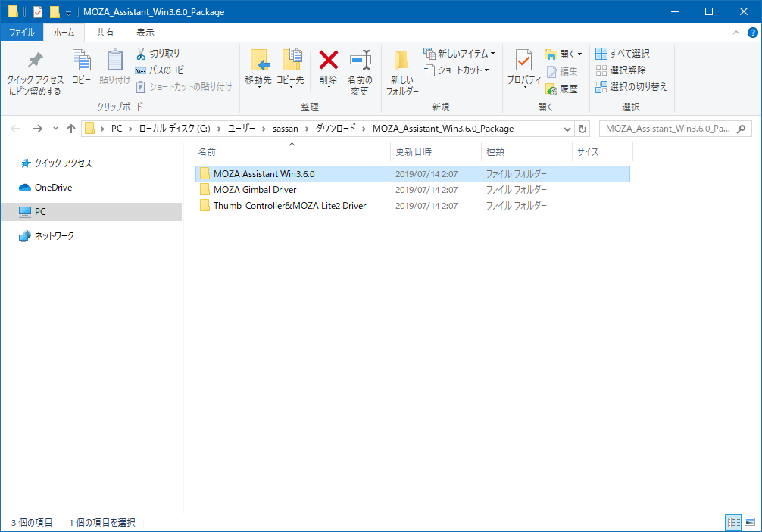Image resolution: width=762 pixels, height=532 pixels.
Task: Select the MOZA Gimbal Driver folder
Action: click(x=413, y=190)
